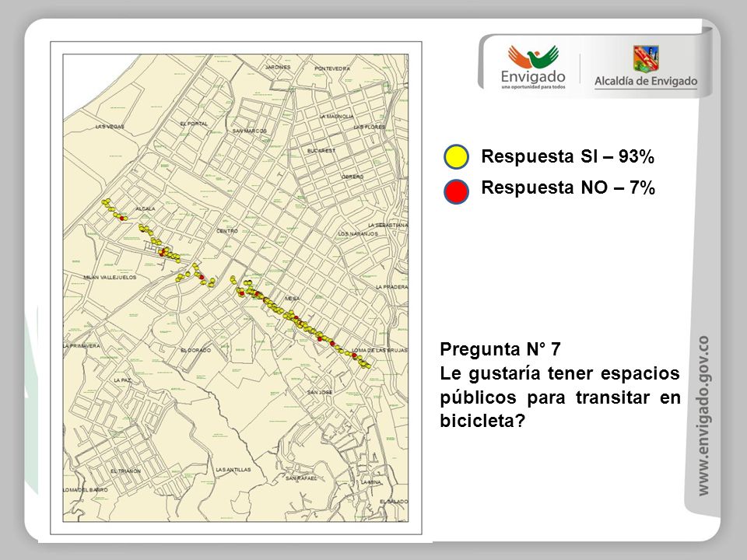Select the SAN MARCOS map label
Image resolution: width=747 pixels, height=560 pixels.
(250, 131)
